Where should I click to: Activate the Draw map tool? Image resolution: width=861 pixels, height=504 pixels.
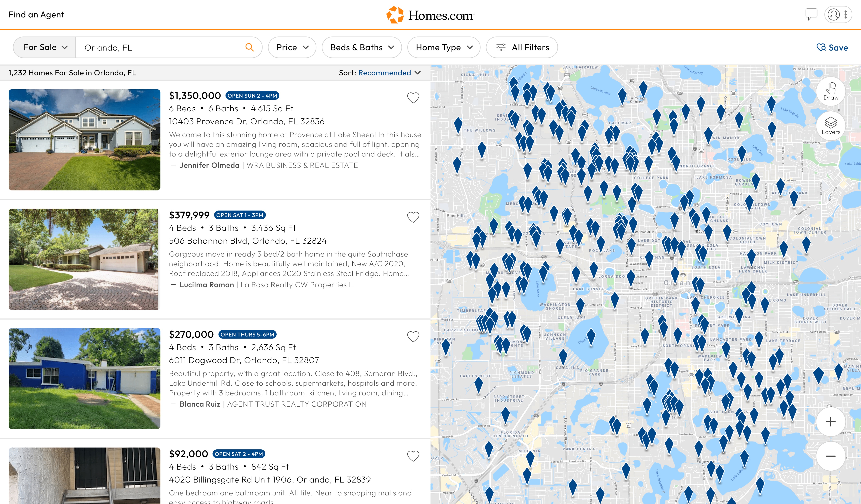831,92
